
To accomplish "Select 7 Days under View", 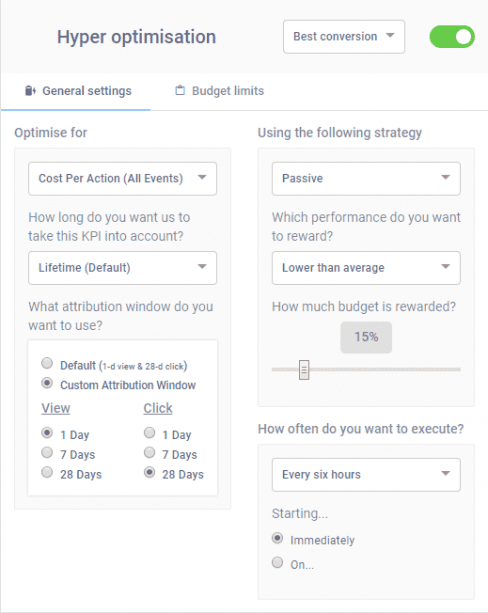I will [x=47, y=452].
